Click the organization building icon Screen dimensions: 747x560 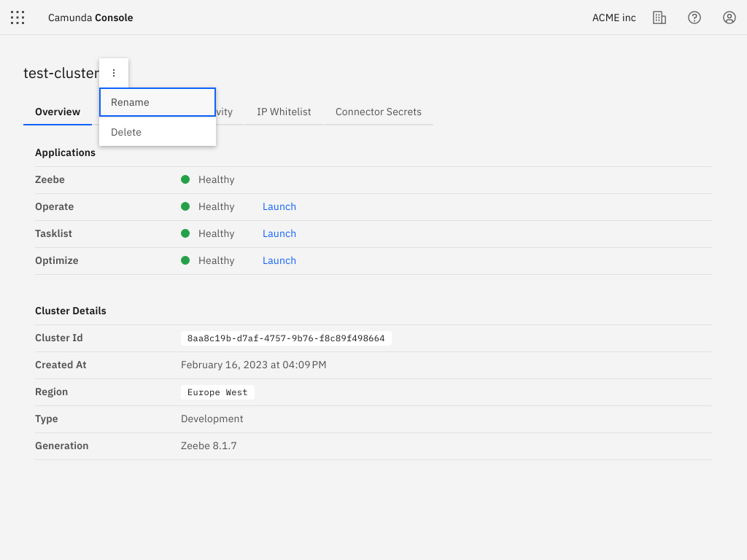point(659,17)
